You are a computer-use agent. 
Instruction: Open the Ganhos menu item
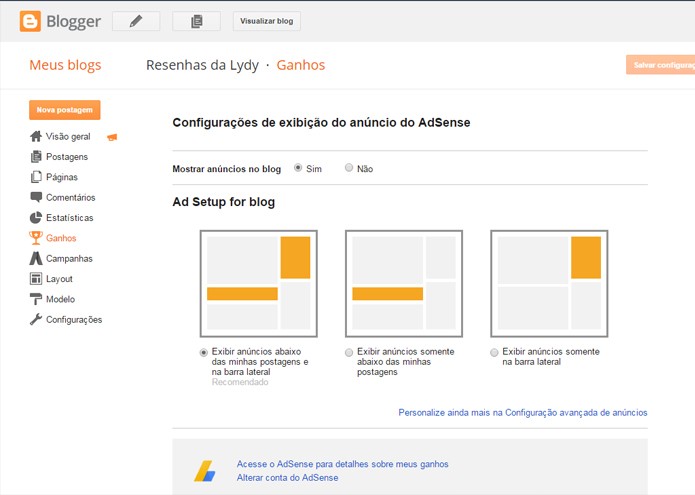coord(61,238)
